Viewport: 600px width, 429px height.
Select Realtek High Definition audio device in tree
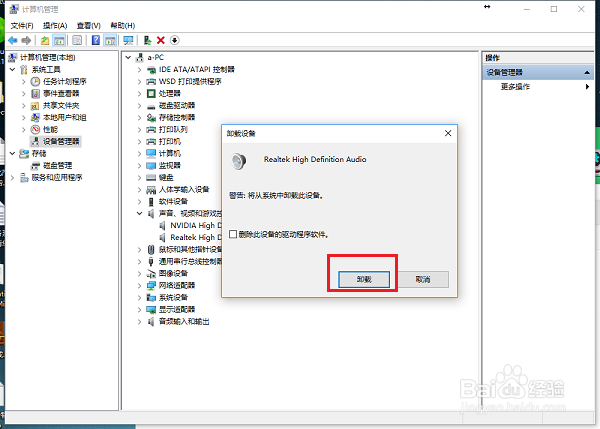click(x=196, y=238)
